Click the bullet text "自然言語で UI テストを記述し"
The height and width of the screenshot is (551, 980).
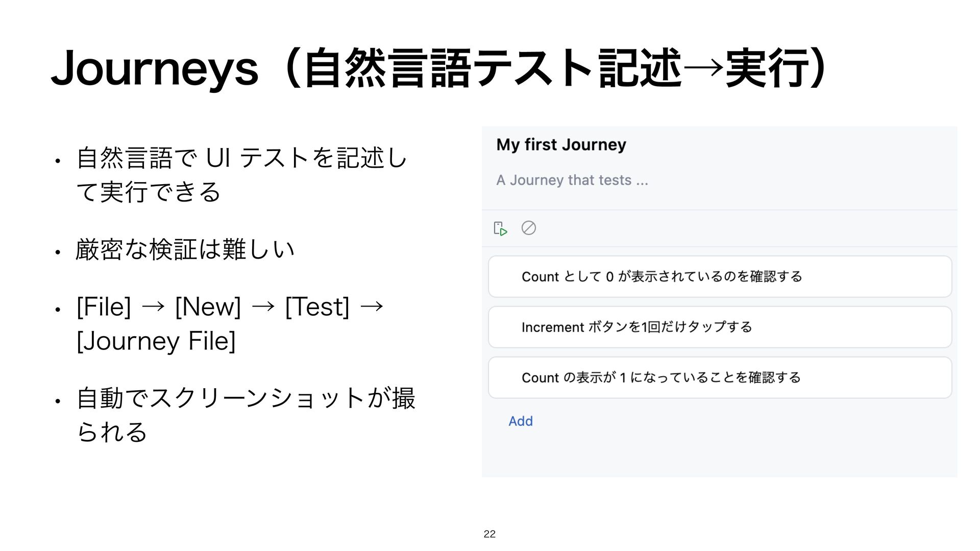(x=241, y=158)
